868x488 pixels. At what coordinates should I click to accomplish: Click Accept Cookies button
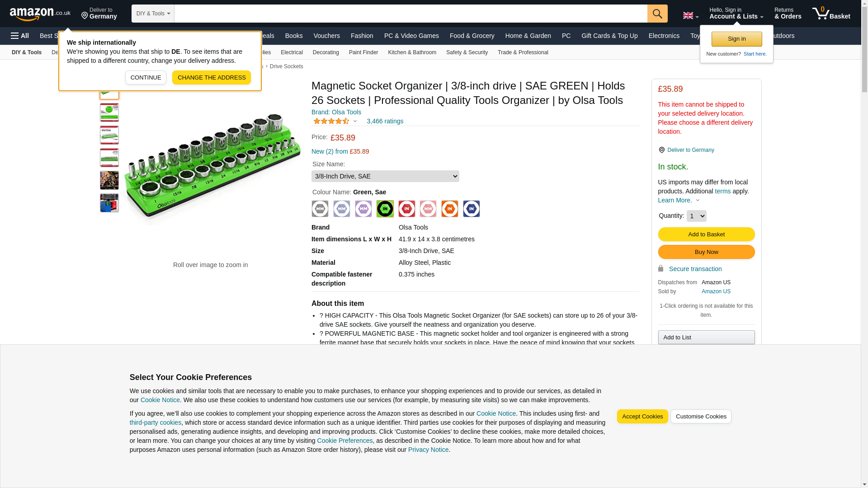click(642, 417)
